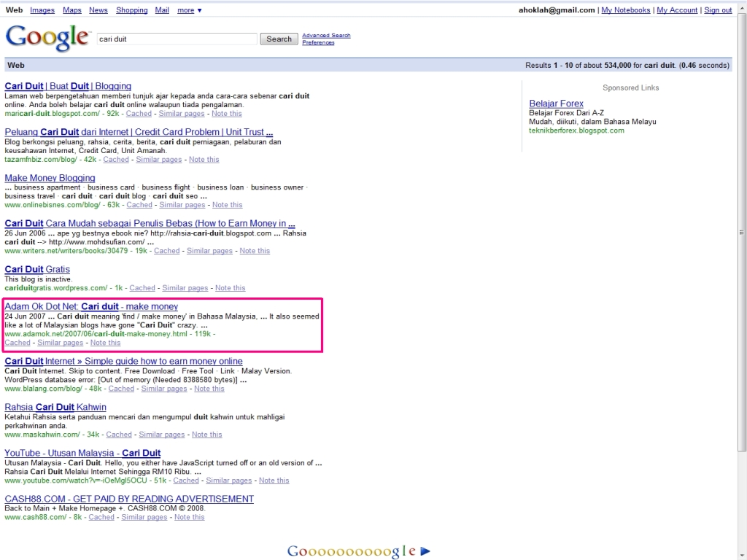Click Note this for tazamfnbiz.com result
This screenshot has height=560, width=747.
204,160
